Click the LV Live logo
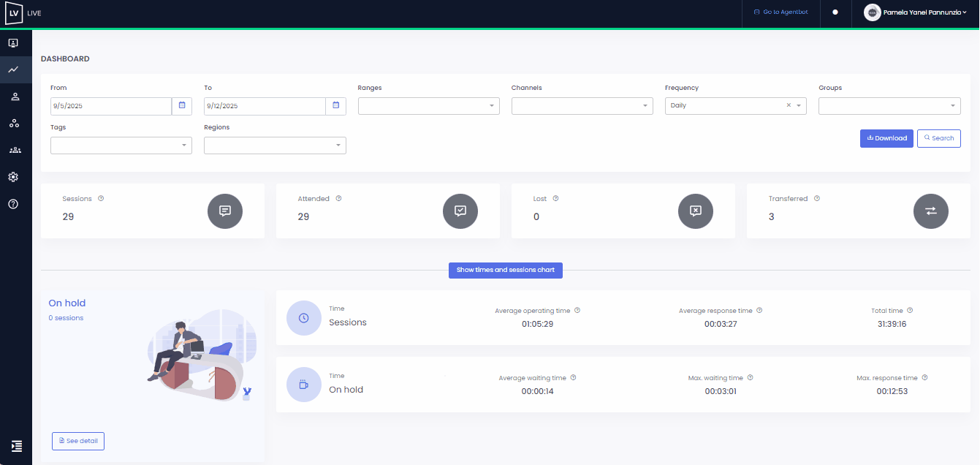The height and width of the screenshot is (465, 980). [x=23, y=12]
